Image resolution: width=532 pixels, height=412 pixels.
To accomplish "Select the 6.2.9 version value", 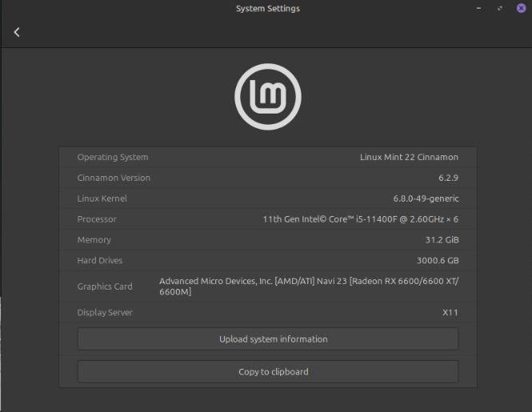I will 448,178.
